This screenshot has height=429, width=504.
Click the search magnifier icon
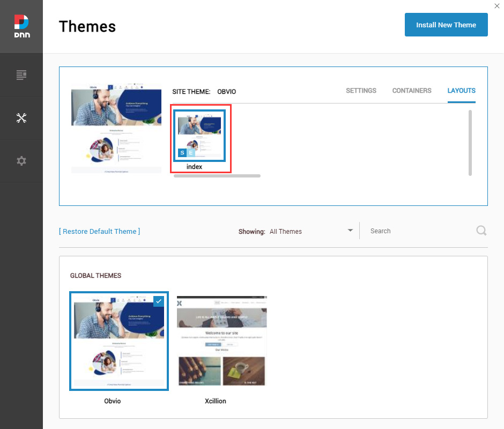click(x=481, y=231)
